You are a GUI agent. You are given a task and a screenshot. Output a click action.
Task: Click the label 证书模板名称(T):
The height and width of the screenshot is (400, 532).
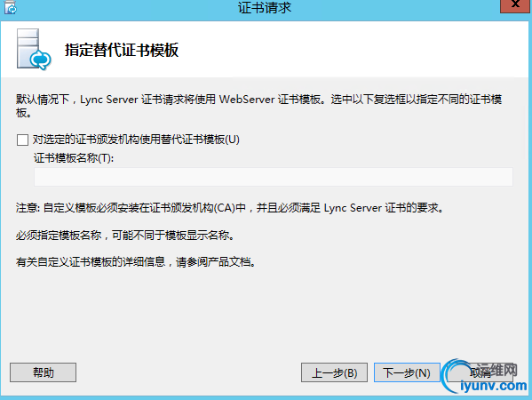tap(74, 158)
